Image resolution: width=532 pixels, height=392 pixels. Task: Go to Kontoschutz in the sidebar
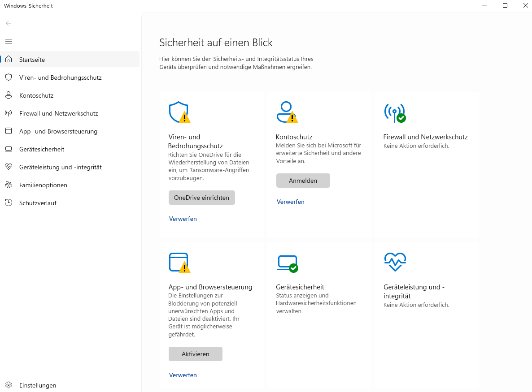point(36,95)
